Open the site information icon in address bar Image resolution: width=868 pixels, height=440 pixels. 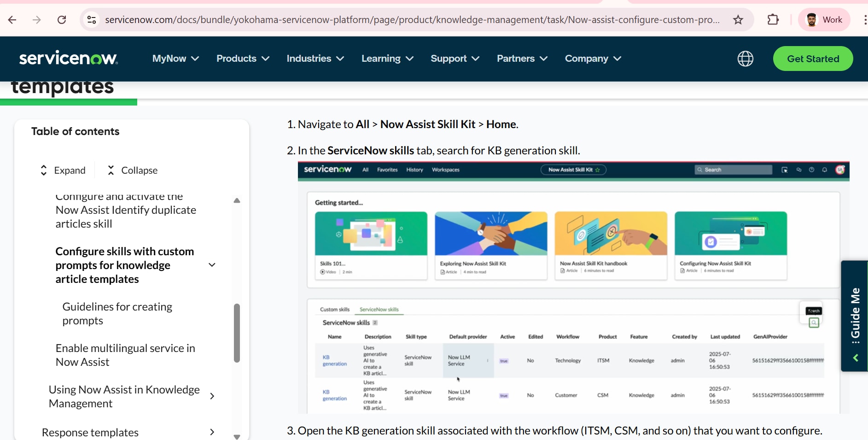92,20
